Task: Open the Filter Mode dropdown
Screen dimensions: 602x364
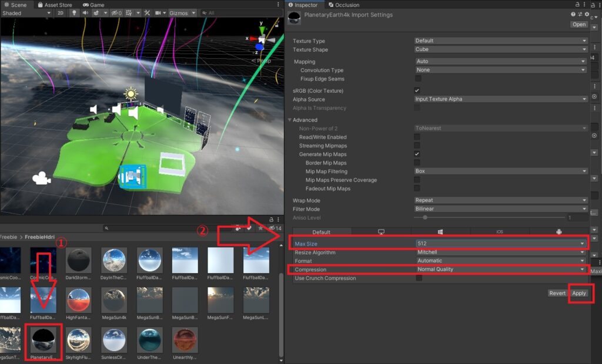Action: coord(500,208)
